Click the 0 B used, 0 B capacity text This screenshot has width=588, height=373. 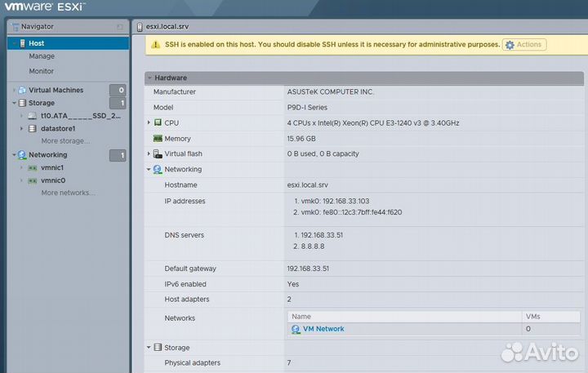coord(323,153)
